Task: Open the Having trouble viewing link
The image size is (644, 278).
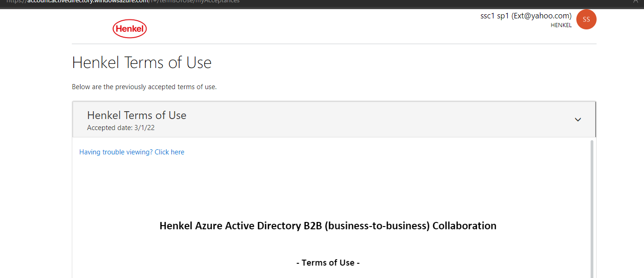Action: (x=132, y=152)
